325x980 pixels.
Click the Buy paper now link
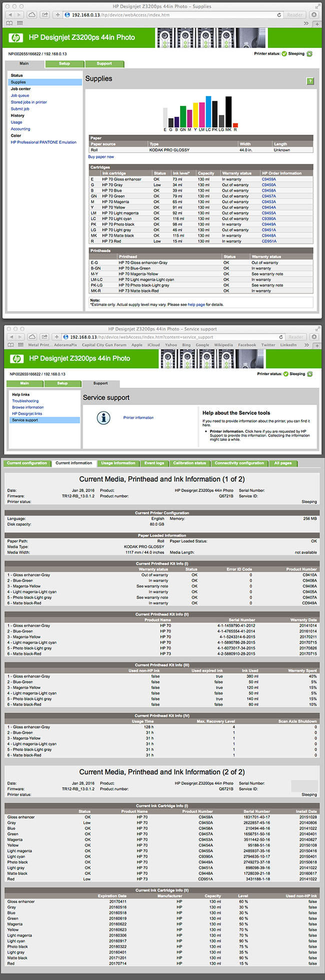101,157
